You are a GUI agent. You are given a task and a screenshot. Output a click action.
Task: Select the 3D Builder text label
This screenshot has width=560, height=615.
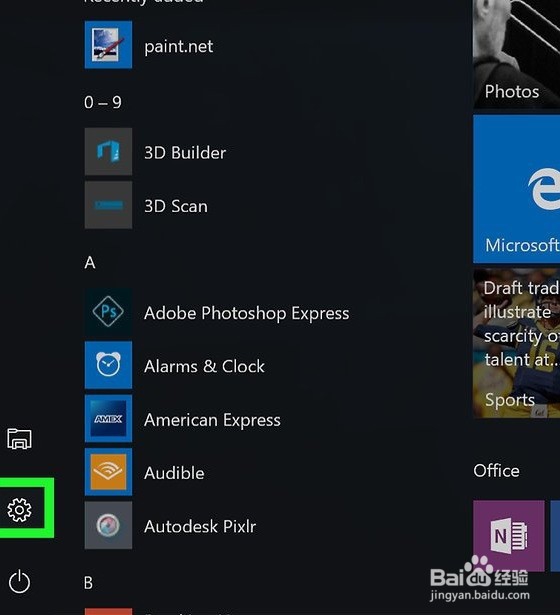pos(185,153)
